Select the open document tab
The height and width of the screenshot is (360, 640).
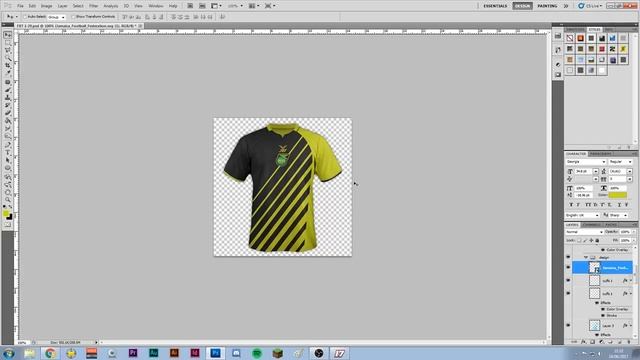[x=78, y=26]
